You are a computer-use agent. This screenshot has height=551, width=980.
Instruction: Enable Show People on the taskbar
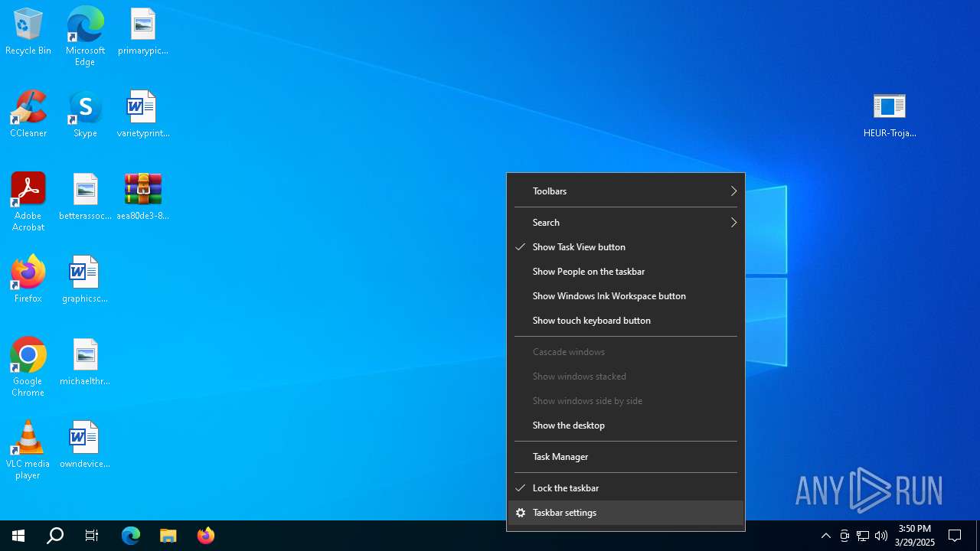coord(626,272)
